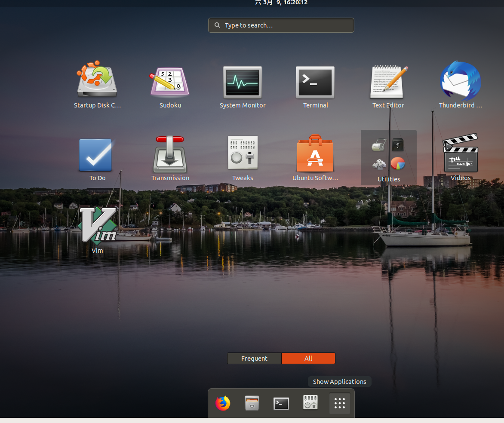Expand the Utilities app folder
The height and width of the screenshot is (423, 504).
click(388, 155)
